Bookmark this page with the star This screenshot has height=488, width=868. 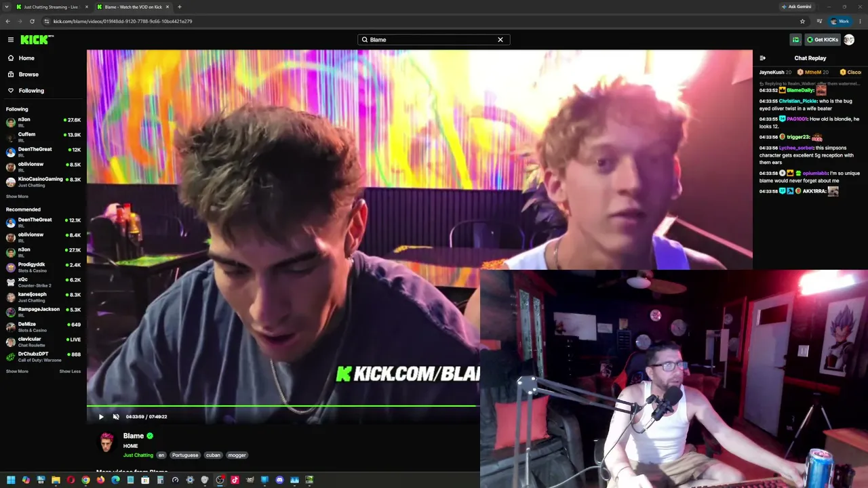(x=802, y=21)
